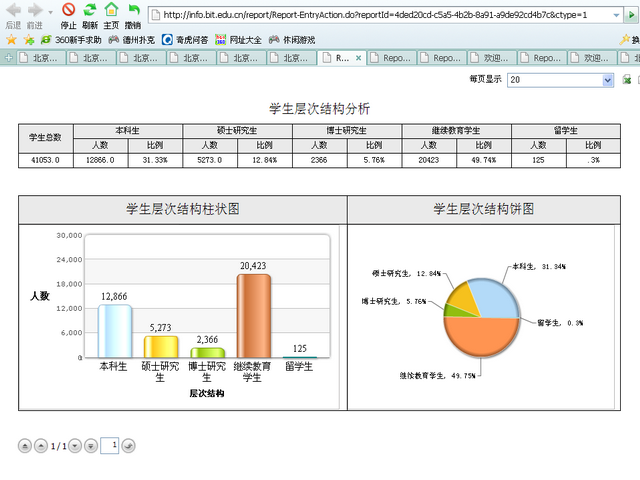
Task: Click the go-to-page confirm icon after the page box
Action: click(129, 445)
